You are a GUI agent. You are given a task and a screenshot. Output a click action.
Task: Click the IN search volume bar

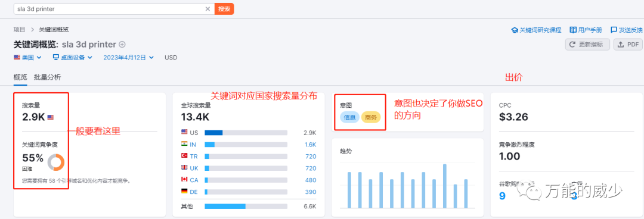(x=246, y=145)
